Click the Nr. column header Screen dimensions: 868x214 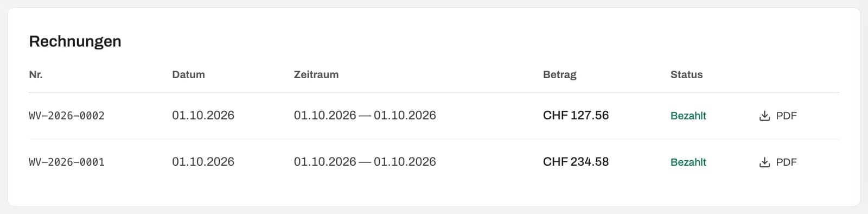click(x=36, y=75)
